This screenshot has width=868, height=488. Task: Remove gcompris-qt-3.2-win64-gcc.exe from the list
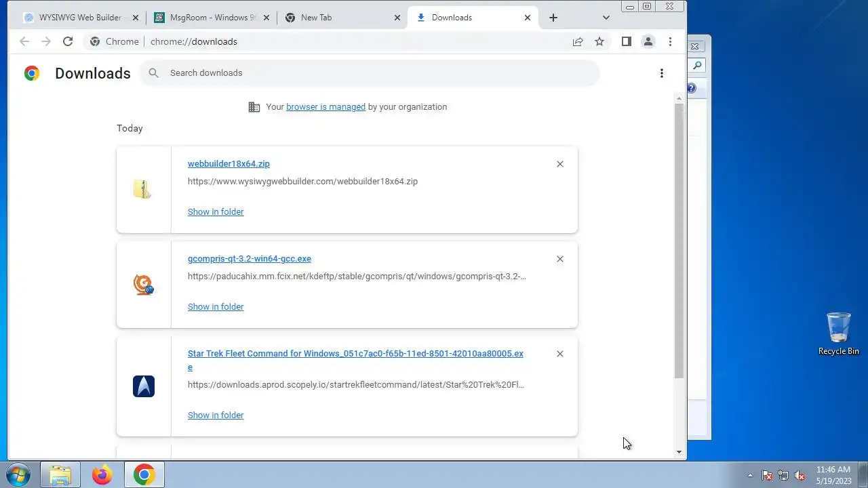pos(560,259)
